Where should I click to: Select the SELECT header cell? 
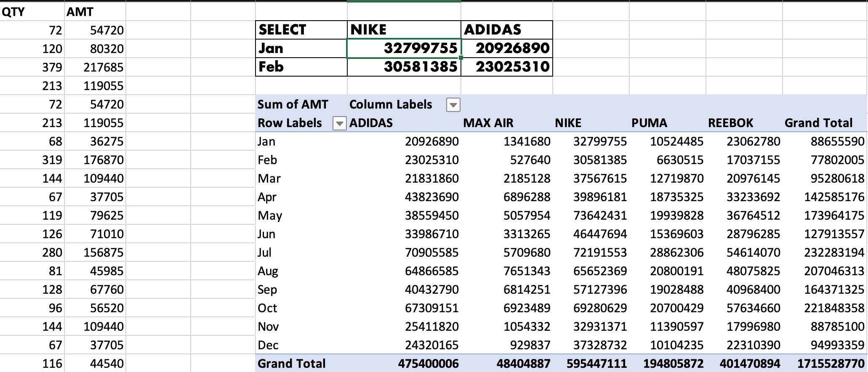point(301,30)
